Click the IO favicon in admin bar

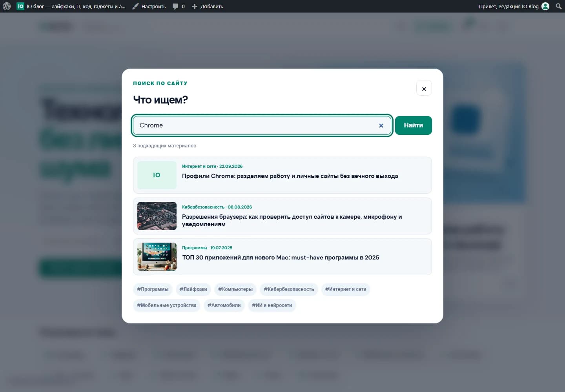coord(20,6)
